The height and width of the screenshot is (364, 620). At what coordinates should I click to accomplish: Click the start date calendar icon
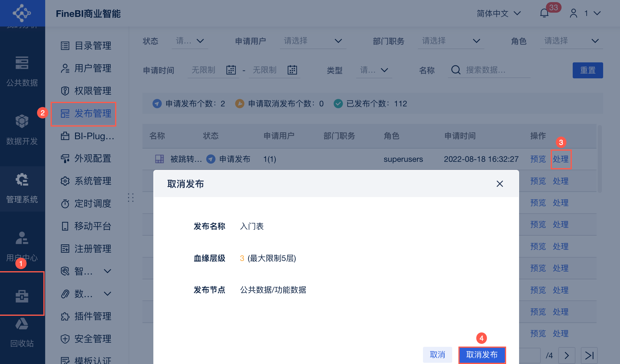coord(231,70)
